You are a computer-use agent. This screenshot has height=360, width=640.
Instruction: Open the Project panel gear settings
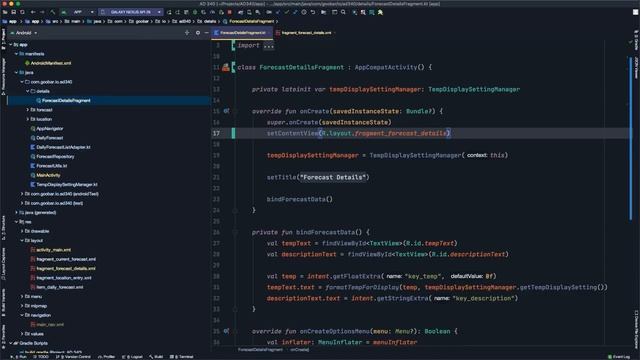pyautogui.click(x=198, y=33)
